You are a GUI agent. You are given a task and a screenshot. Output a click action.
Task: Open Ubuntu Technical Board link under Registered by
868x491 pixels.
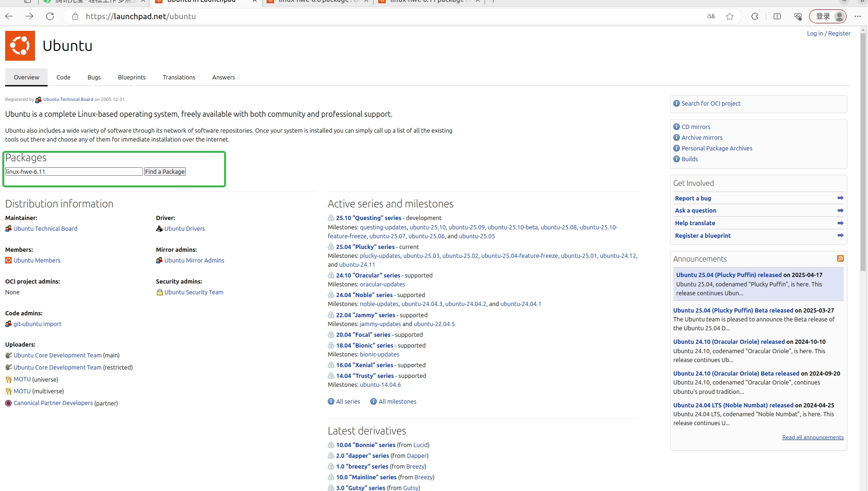click(68, 99)
